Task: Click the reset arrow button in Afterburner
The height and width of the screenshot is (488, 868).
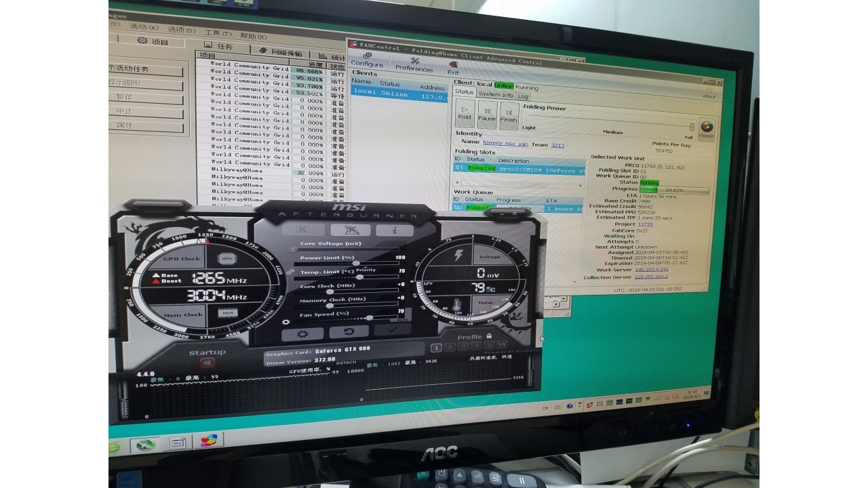Action: coord(349,332)
